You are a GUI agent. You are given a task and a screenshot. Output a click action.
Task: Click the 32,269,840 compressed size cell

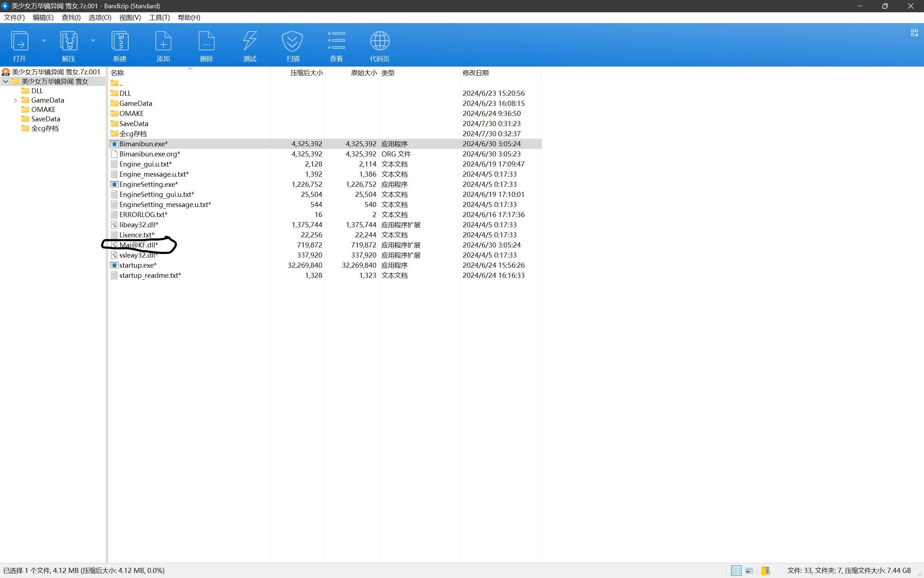click(305, 265)
